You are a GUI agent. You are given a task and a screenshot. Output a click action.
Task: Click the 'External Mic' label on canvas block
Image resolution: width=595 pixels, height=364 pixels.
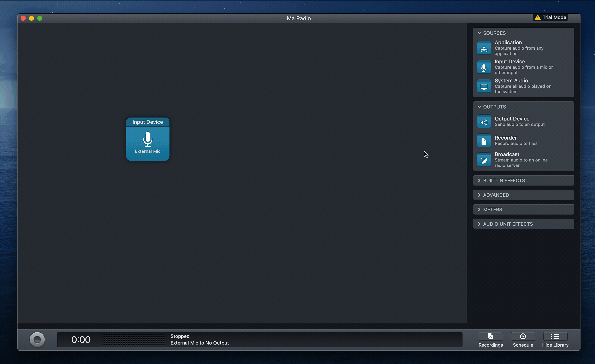pyautogui.click(x=148, y=151)
